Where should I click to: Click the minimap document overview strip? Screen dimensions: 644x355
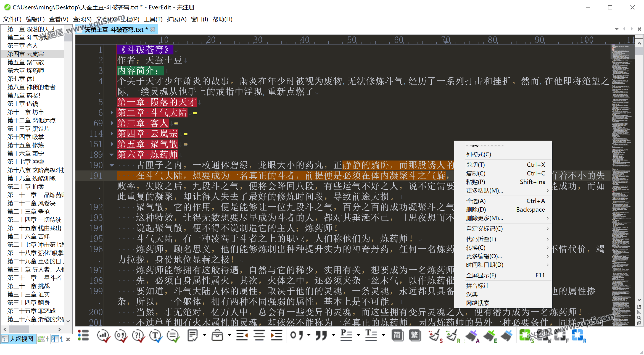622,185
